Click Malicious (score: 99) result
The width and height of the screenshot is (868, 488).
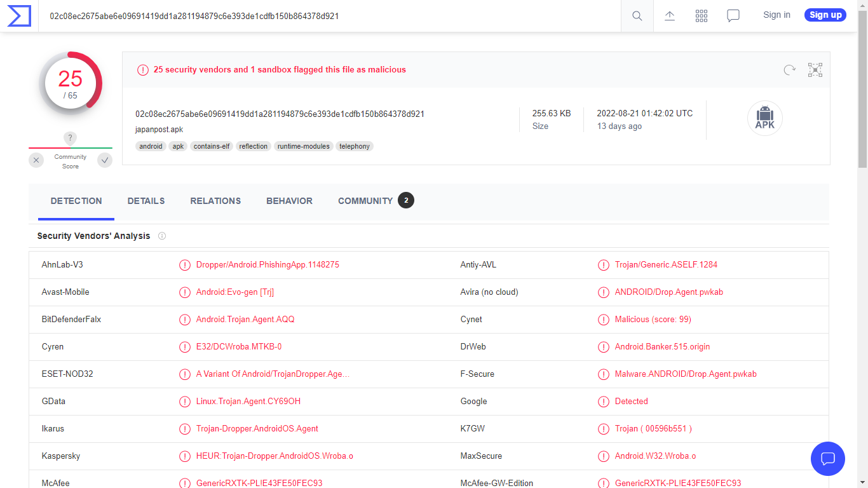coord(653,320)
